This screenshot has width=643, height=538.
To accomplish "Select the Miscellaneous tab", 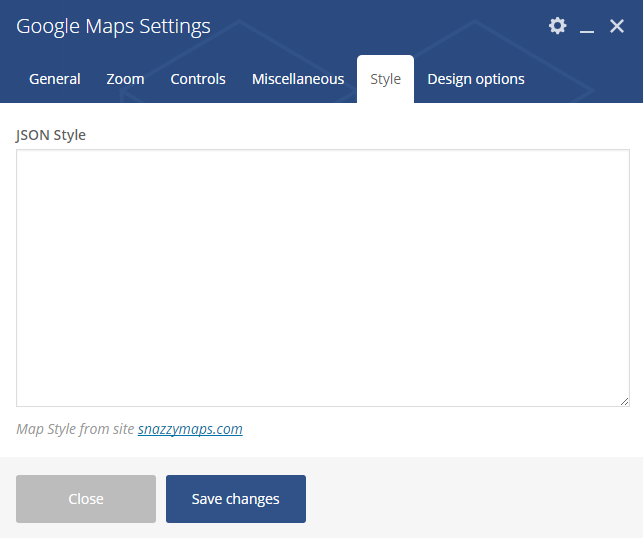I will pos(298,79).
